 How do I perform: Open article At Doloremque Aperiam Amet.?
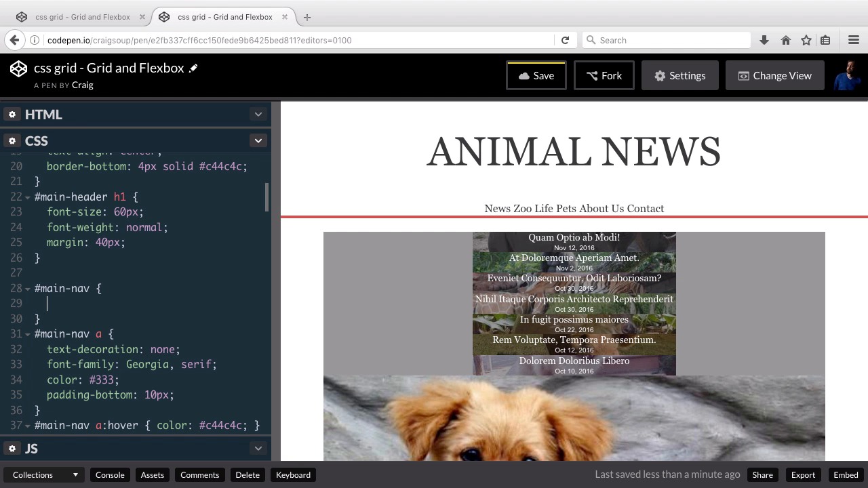pos(574,258)
